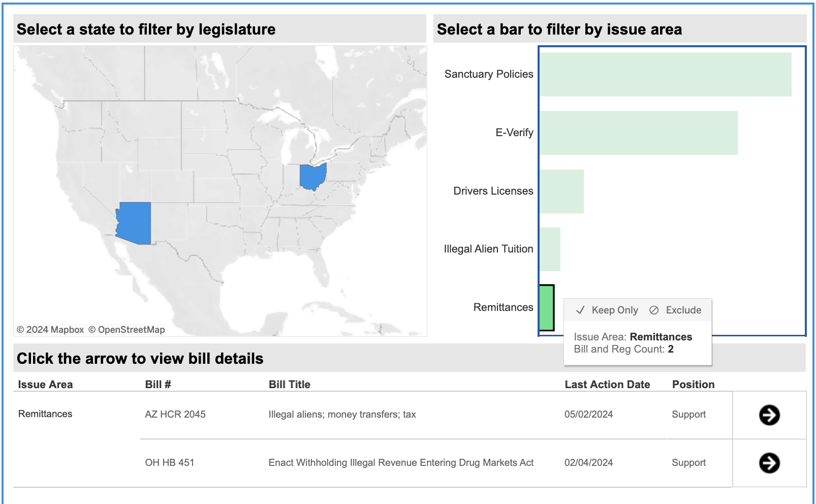Viewport: 816px width, 504px height.
Task: Select the Drivers Licenses bar
Action: pos(561,192)
